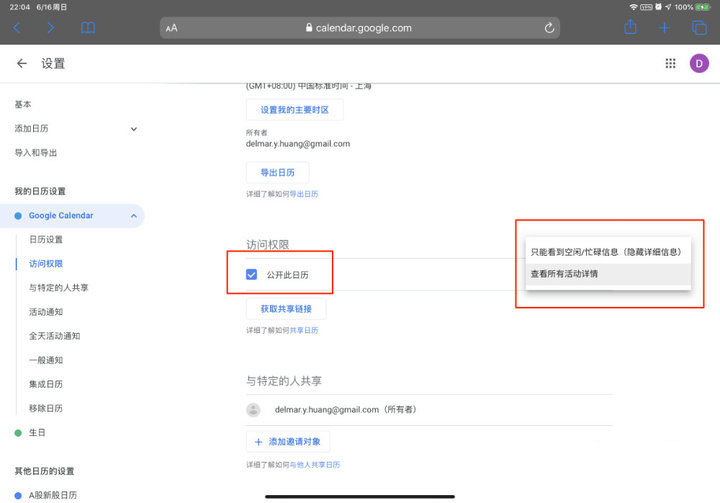The width and height of the screenshot is (720, 503).
Task: Open the 导出日历 help link
Action: pyautogui.click(x=304, y=194)
